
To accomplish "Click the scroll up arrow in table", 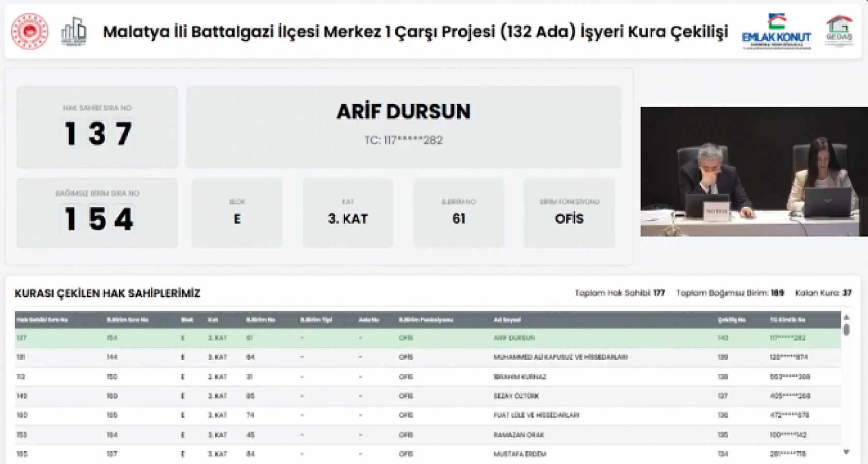I will point(846,317).
